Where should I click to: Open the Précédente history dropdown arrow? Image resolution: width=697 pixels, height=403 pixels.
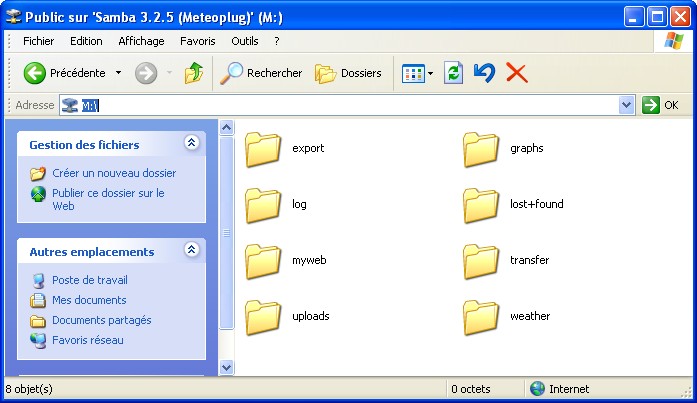118,73
